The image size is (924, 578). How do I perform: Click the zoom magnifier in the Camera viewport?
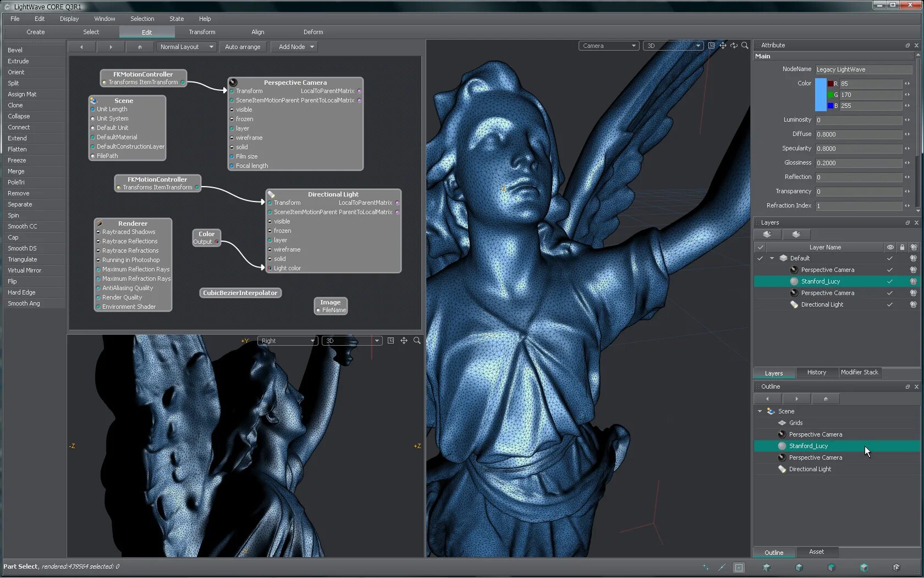(745, 46)
